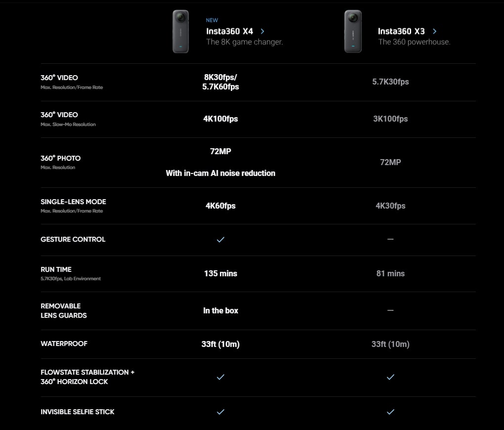Click the 'Max. Slow-Mo Resolution' subtitle
Screen dimensions: 504x430
[68, 125]
